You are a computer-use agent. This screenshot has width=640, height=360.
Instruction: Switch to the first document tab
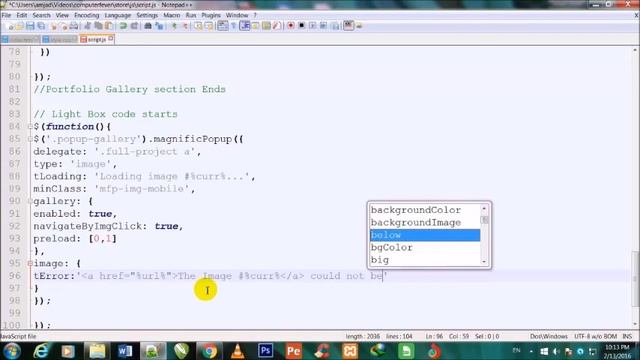(20, 40)
